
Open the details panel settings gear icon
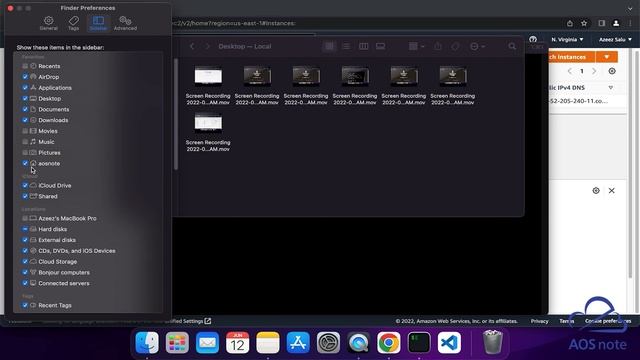(596, 191)
